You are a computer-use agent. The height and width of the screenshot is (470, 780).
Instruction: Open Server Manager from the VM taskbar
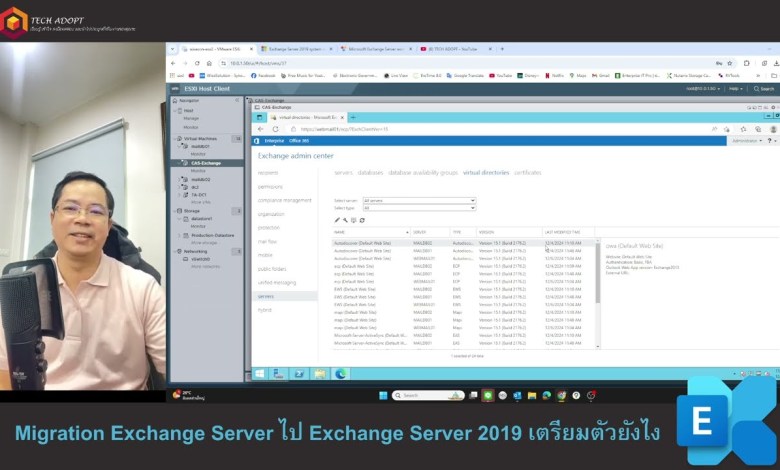click(279, 374)
